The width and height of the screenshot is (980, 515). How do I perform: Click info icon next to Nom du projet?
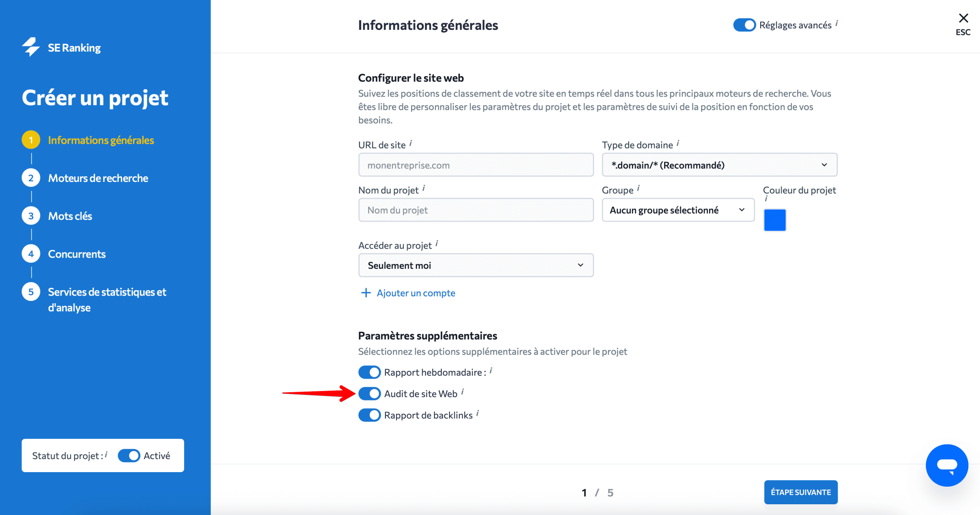[x=424, y=188]
